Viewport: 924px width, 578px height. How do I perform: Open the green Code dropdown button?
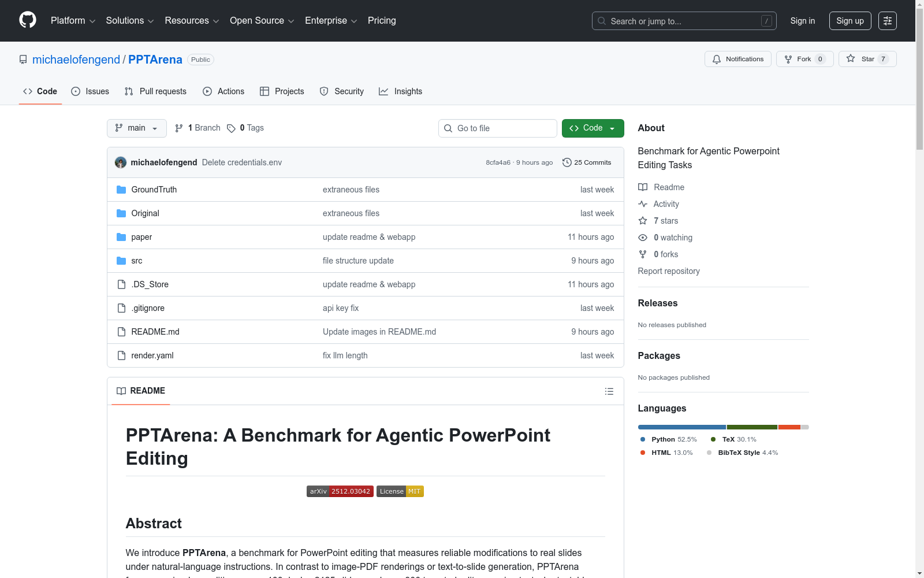(x=593, y=128)
